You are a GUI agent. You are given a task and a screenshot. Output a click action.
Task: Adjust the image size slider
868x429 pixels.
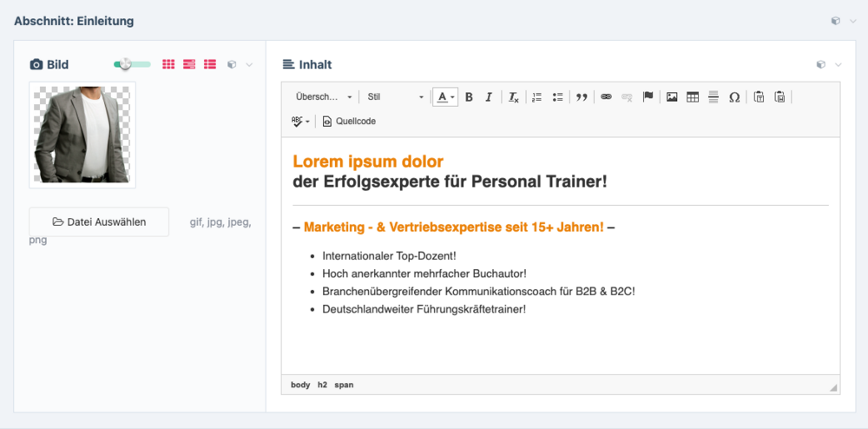[126, 64]
